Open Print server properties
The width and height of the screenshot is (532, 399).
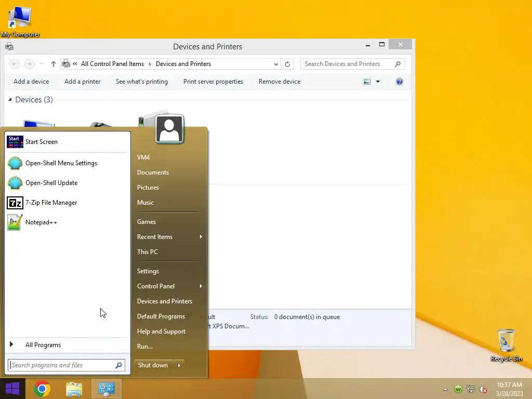[213, 82]
